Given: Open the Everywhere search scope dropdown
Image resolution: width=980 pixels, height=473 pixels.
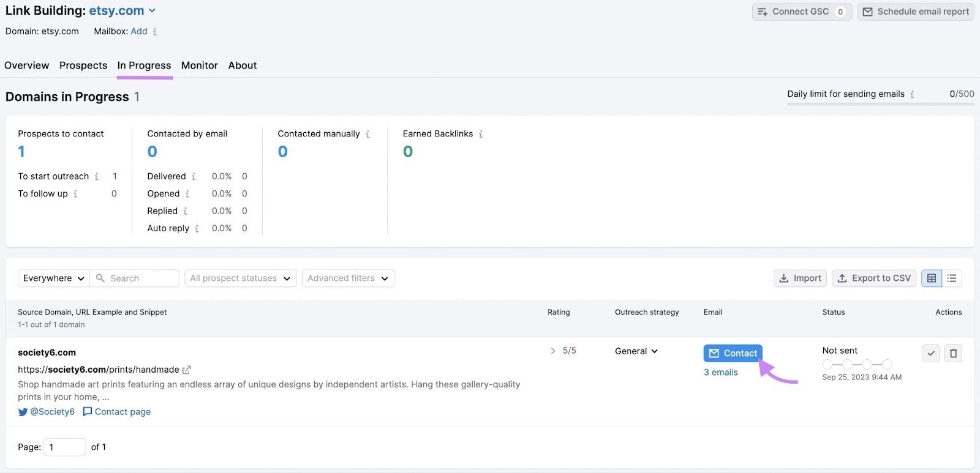Looking at the screenshot, I should 54,278.
